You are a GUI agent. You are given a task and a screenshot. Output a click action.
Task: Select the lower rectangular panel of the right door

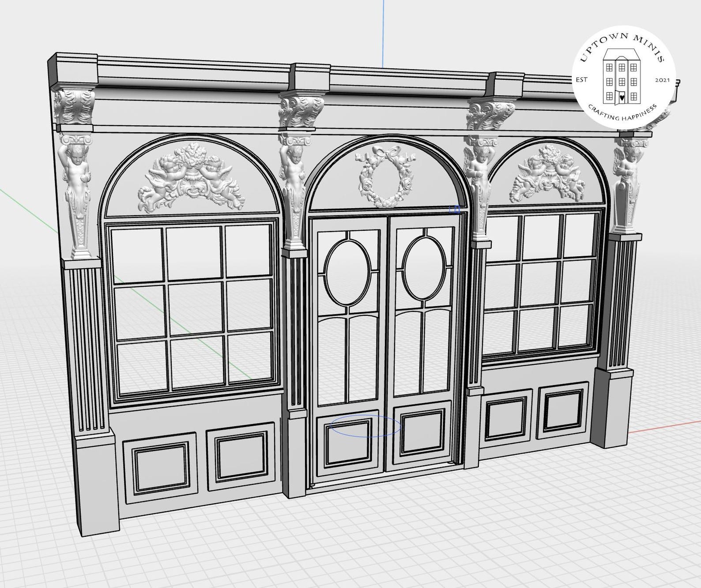(422, 433)
